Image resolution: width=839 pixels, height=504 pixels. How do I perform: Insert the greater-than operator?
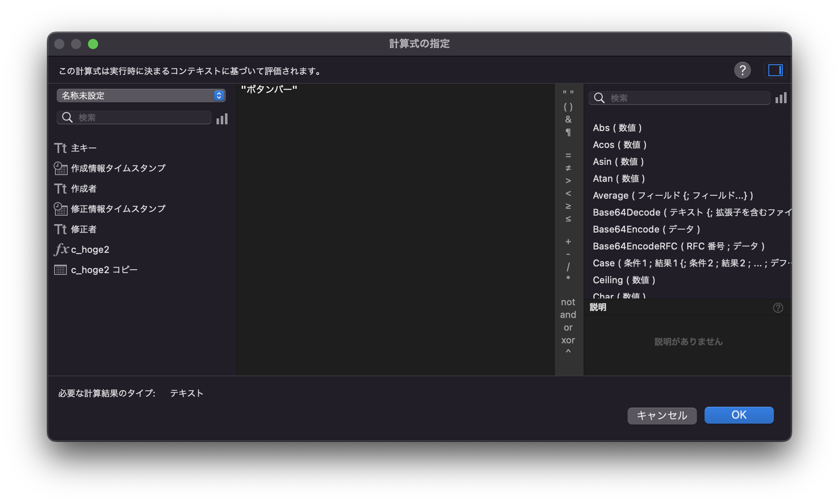pyautogui.click(x=568, y=181)
